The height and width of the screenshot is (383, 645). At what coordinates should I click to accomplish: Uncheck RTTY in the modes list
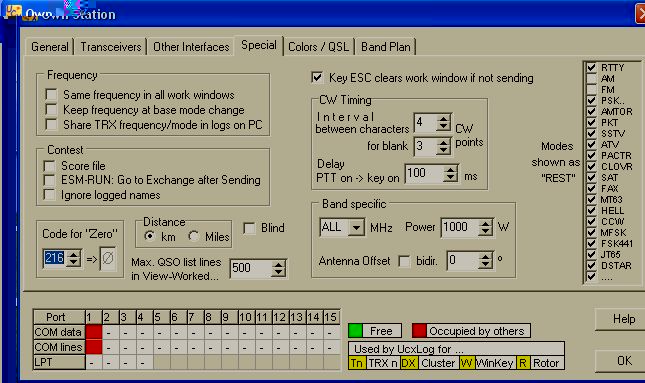[592, 67]
